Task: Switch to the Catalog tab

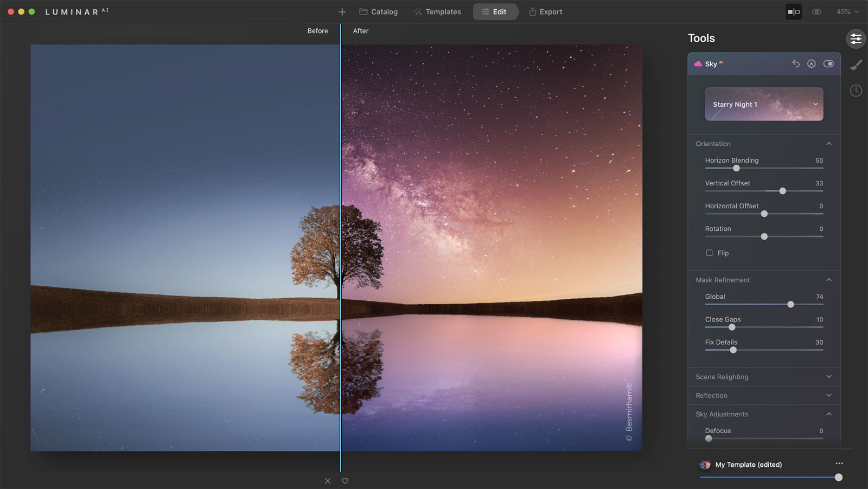Action: point(379,12)
